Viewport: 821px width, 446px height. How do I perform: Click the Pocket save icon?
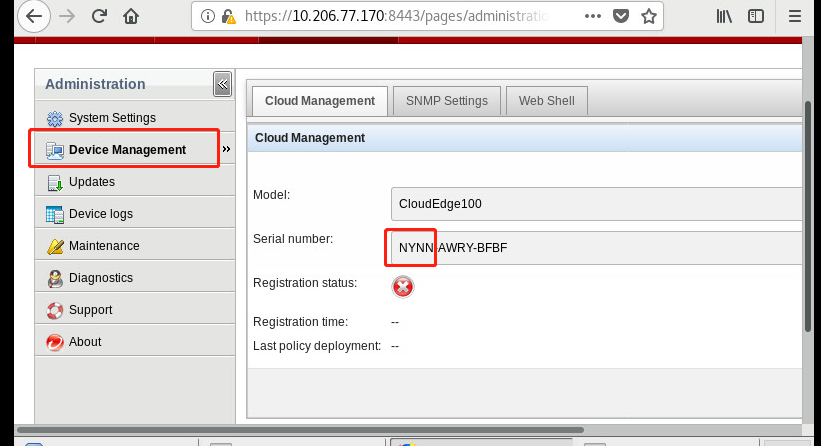[621, 16]
